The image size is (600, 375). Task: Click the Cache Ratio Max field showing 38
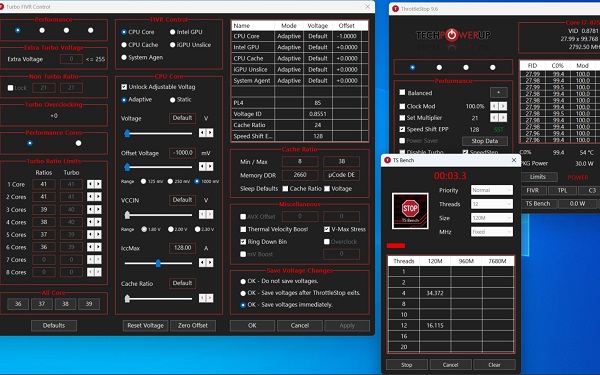pos(341,161)
